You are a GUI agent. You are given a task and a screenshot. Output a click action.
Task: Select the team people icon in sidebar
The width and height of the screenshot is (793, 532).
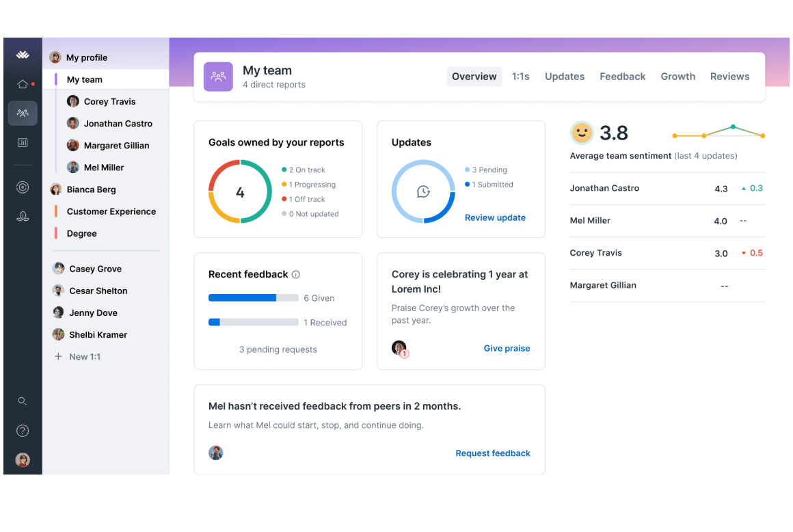click(23, 114)
